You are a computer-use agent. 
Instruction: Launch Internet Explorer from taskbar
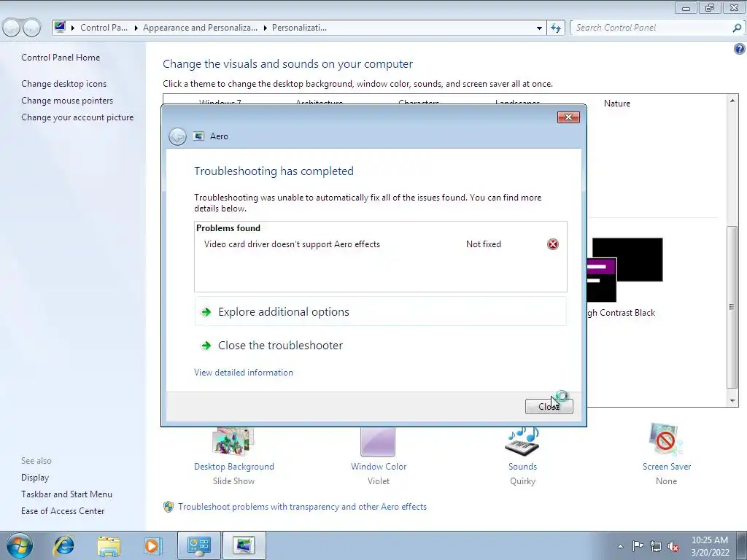click(x=64, y=545)
